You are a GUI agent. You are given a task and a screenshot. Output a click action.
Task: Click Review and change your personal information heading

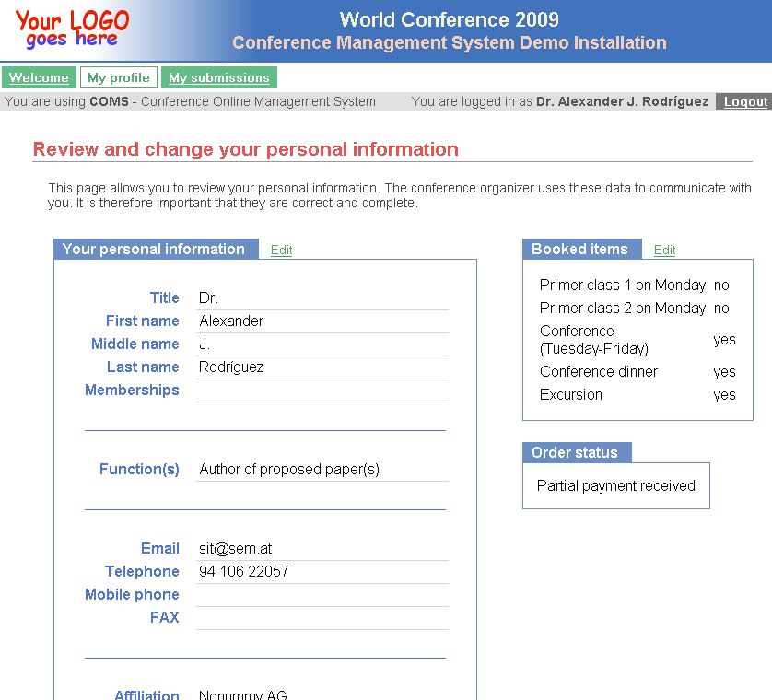pyautogui.click(x=246, y=149)
